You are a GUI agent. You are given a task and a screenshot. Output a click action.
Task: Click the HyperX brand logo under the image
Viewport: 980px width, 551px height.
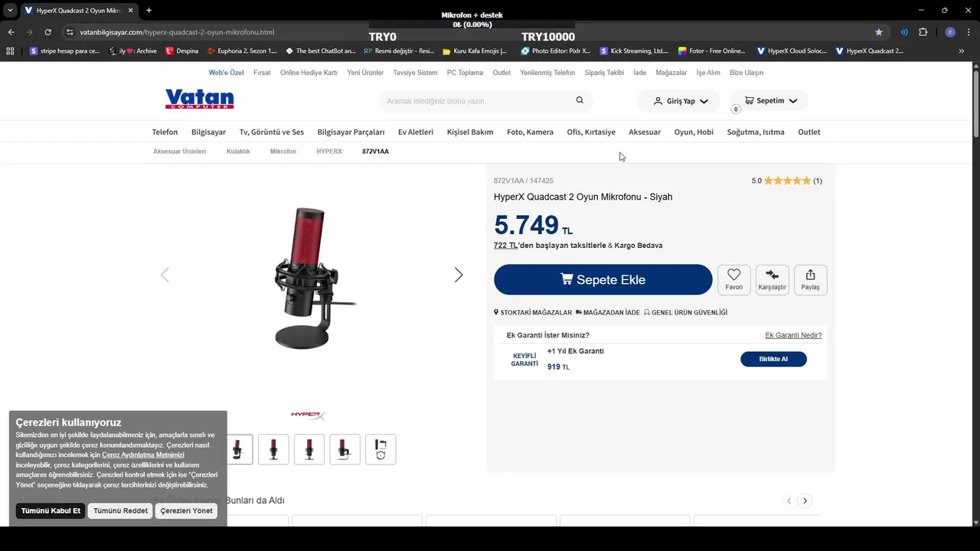click(308, 416)
